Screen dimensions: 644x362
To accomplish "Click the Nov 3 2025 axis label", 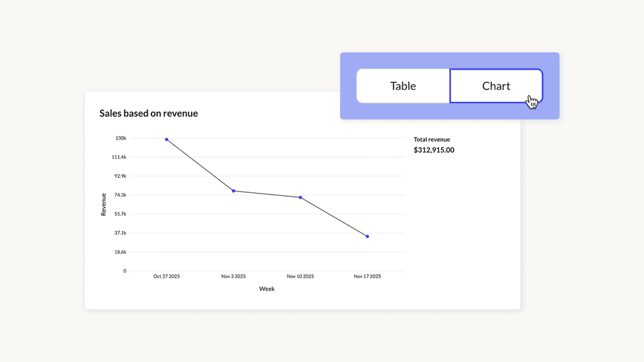I will click(233, 277).
